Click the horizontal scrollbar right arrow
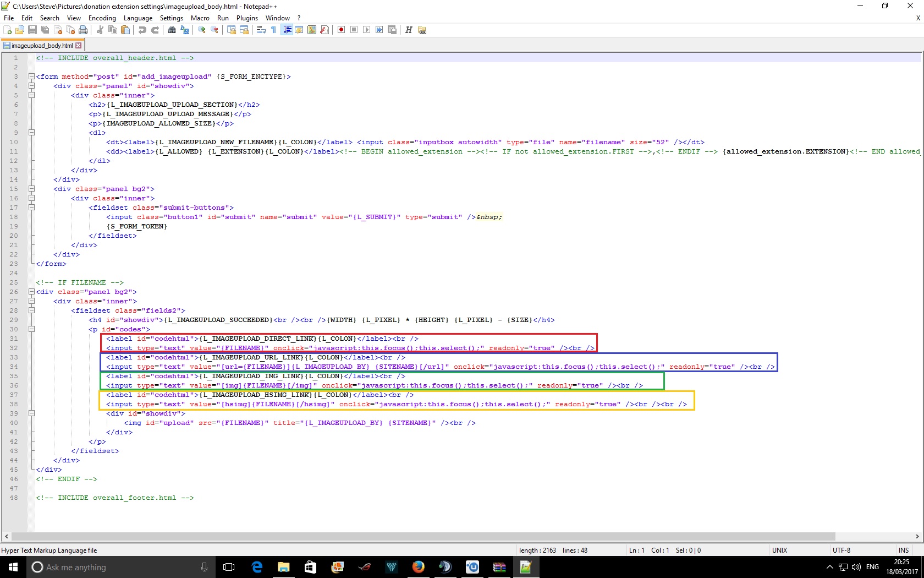924x578 pixels. 917,536
